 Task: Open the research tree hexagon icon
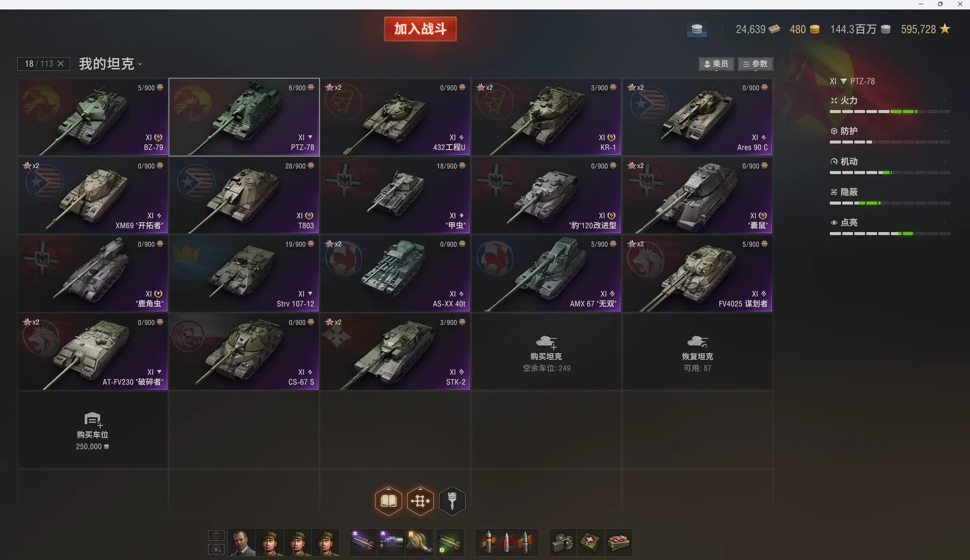tap(420, 501)
